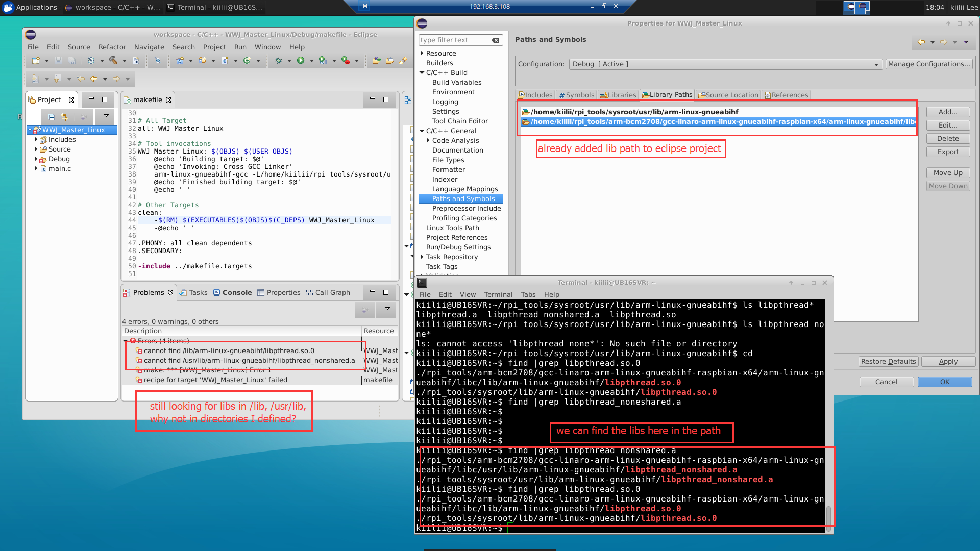The height and width of the screenshot is (551, 980).
Task: Collapse the Errors (4 items) group
Action: click(x=126, y=341)
